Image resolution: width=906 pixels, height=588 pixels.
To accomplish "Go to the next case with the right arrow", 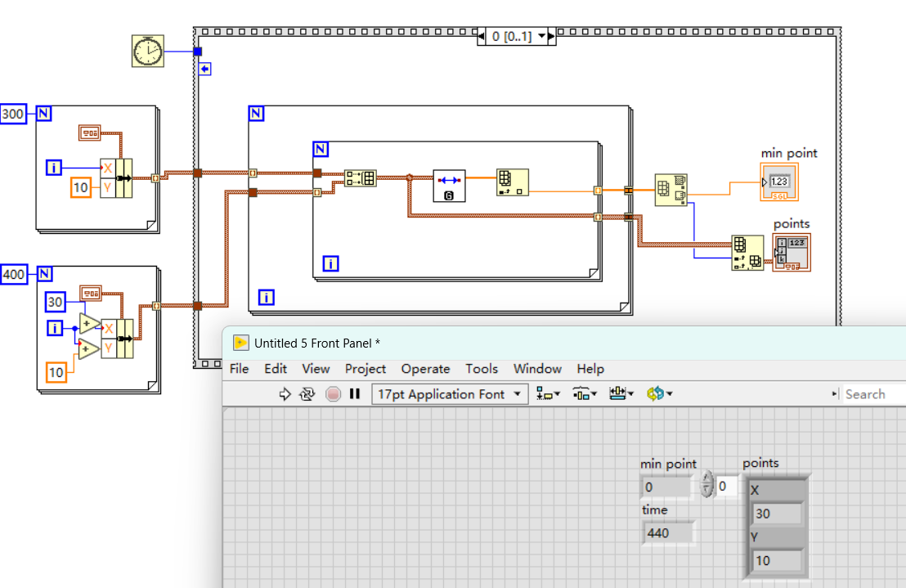I will tap(551, 36).
